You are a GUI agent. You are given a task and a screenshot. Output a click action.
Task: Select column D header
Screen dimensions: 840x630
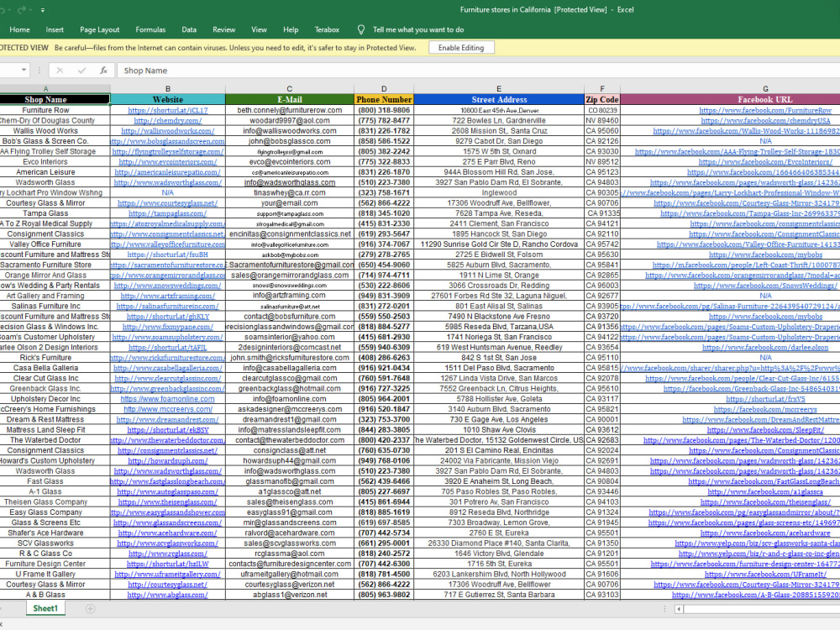pyautogui.click(x=384, y=89)
